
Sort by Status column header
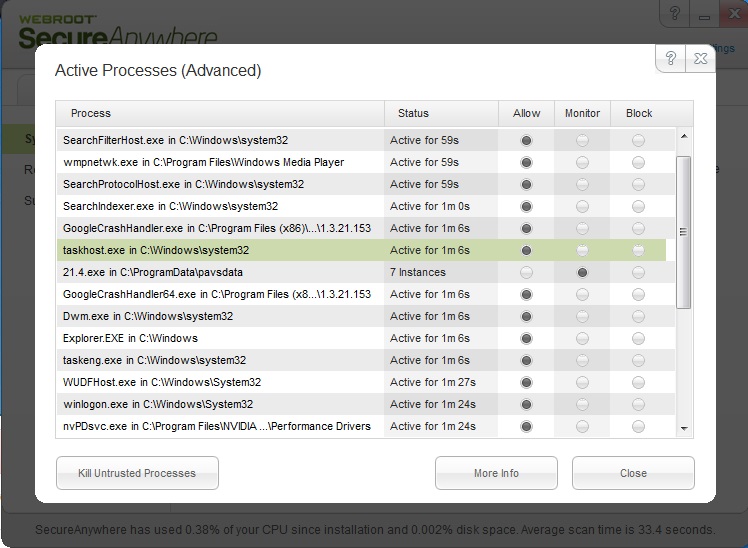point(441,114)
